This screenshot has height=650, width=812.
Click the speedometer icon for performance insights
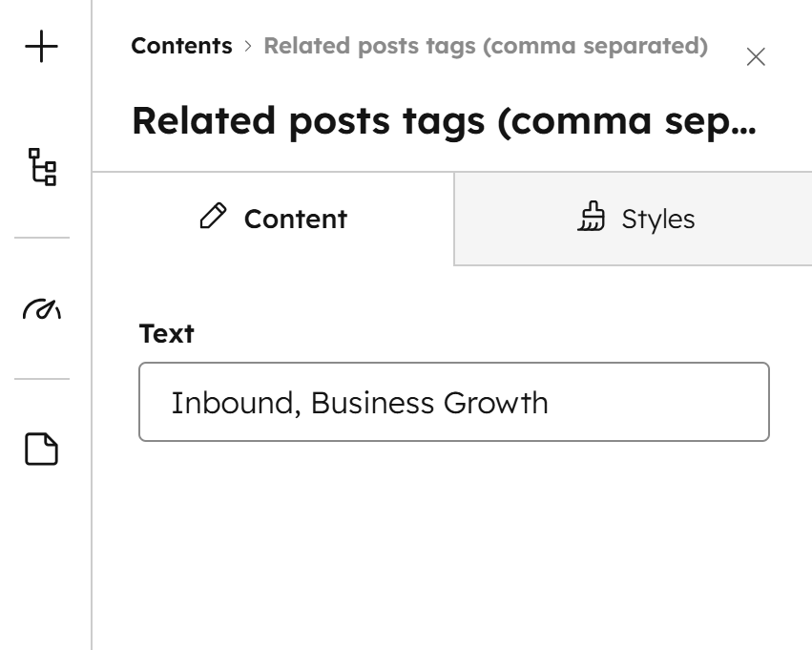[42, 308]
